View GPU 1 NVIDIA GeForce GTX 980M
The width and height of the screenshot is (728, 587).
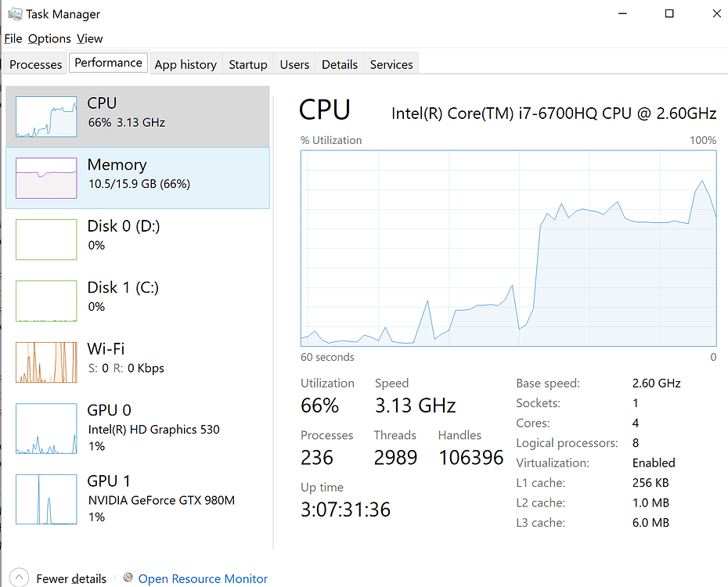(x=160, y=499)
